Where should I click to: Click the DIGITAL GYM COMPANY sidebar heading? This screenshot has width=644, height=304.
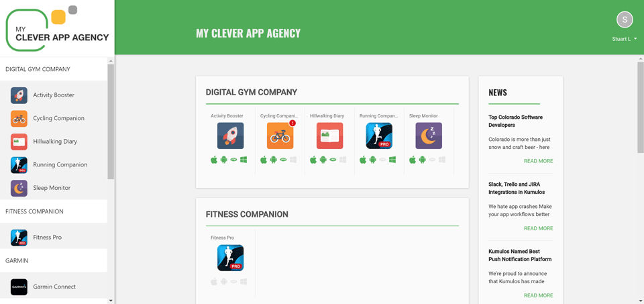(x=38, y=69)
